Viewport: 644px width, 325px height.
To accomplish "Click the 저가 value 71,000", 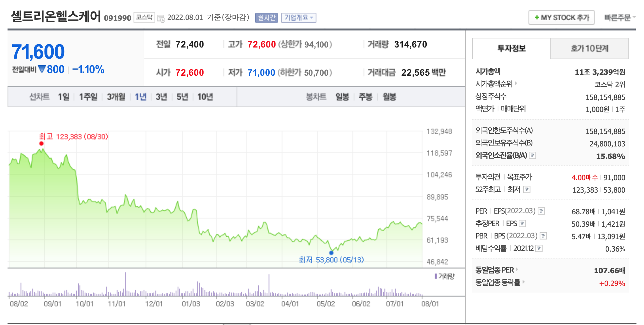I will pyautogui.click(x=261, y=72).
